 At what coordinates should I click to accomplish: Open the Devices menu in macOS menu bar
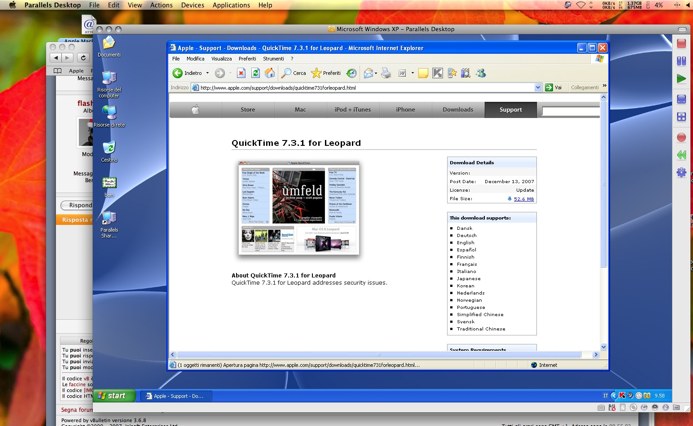(193, 5)
